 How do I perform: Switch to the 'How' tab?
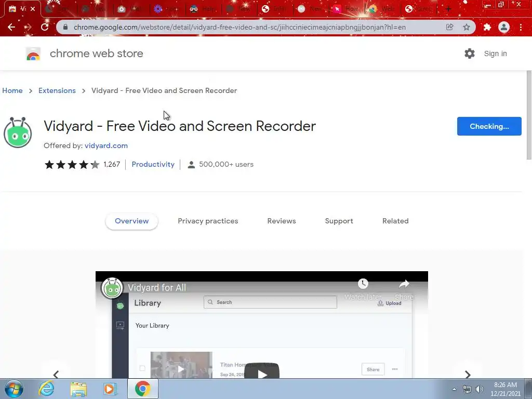coord(347,9)
